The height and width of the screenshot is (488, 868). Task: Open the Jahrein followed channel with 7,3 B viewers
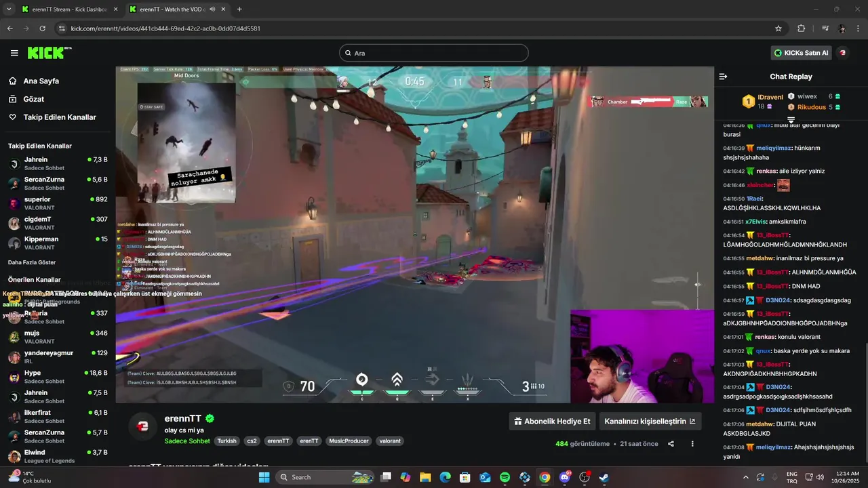(x=58, y=163)
